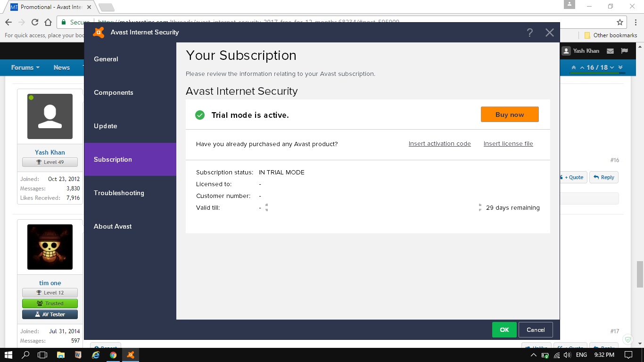Open the permalink #17 of the post
644x362 pixels.
coord(615,331)
